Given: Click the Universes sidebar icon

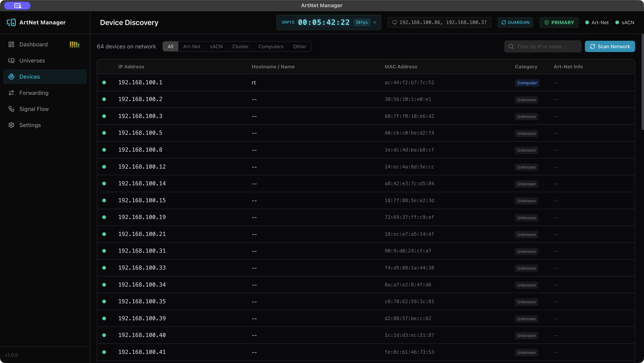Looking at the screenshot, I should point(11,60).
